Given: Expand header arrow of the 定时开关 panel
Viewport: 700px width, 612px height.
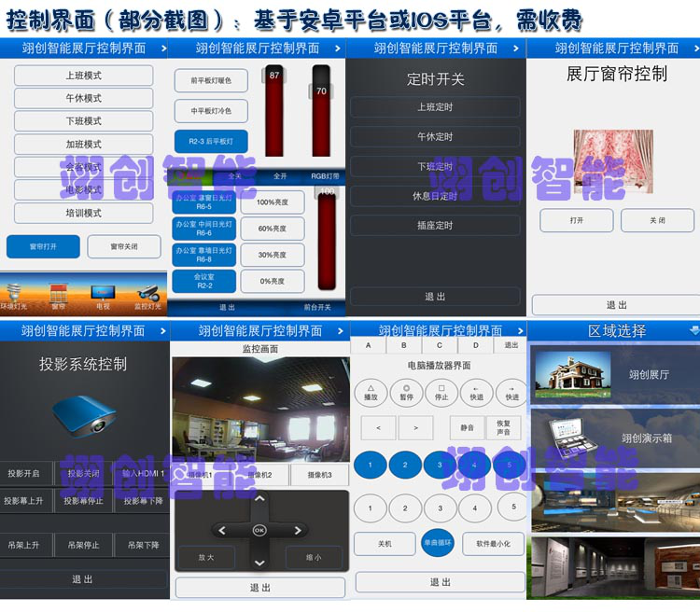Looking at the screenshot, I should point(516,49).
